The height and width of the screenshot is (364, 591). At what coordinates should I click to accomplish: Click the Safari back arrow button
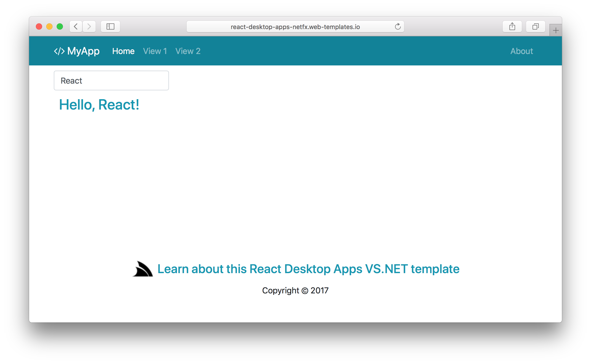(x=76, y=26)
